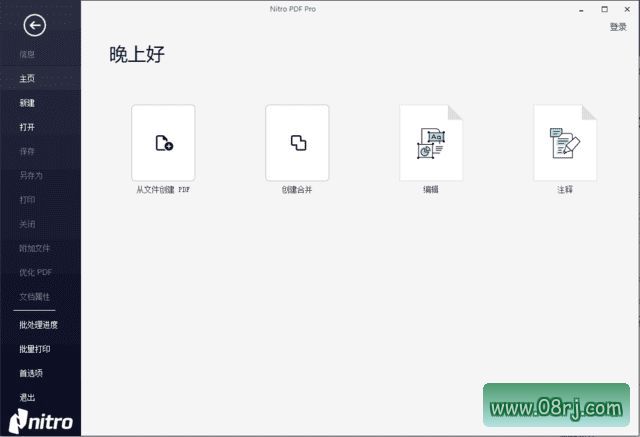Open 文档属性 from the sidebar
Image resolution: width=640 pixels, height=437 pixels.
[x=34, y=297]
